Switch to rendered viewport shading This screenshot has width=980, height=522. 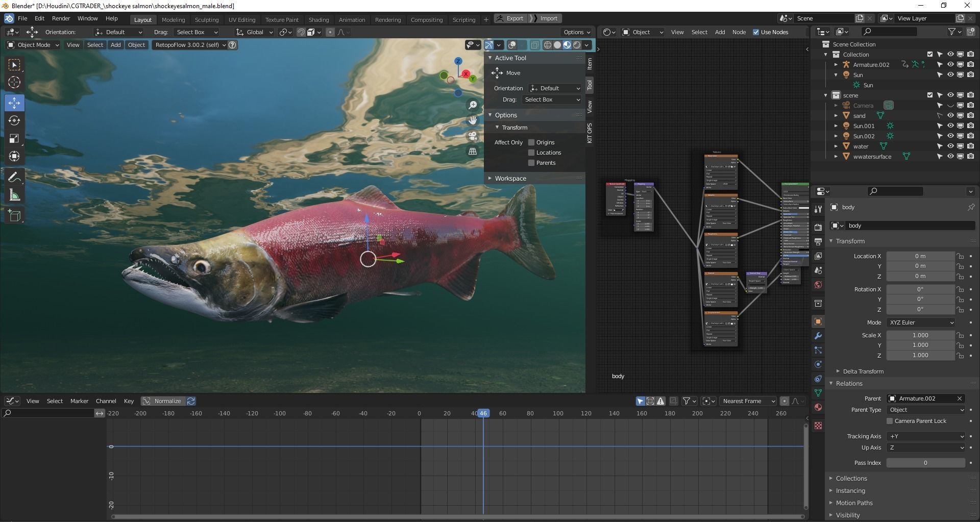577,45
